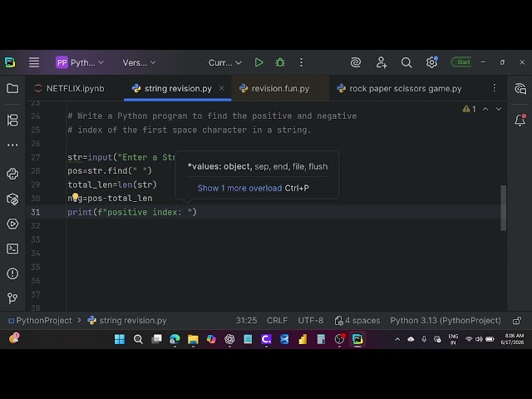Click the warning count indicator
The image size is (532, 399).
[x=469, y=109]
